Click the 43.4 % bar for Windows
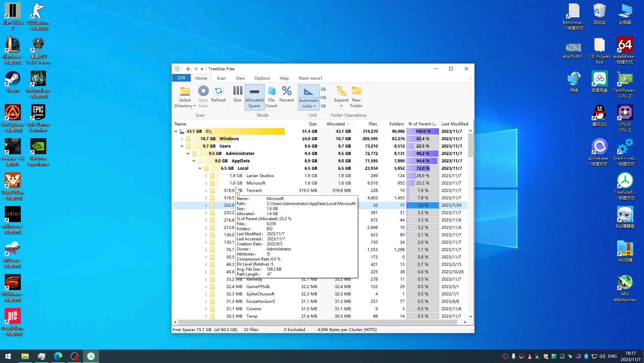The image size is (644, 363). 423,139
